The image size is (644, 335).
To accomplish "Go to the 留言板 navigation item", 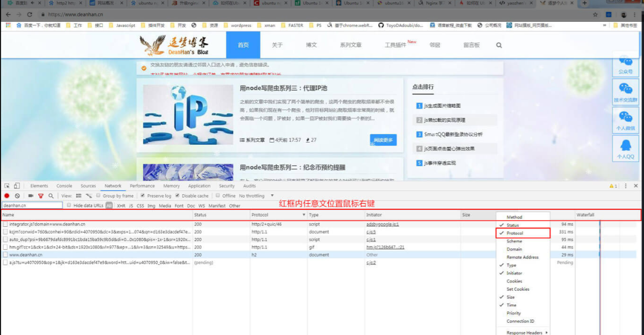I will tap(471, 45).
